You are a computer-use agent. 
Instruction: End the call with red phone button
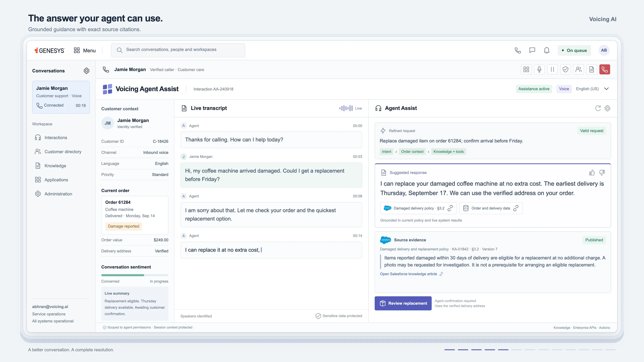[604, 69]
